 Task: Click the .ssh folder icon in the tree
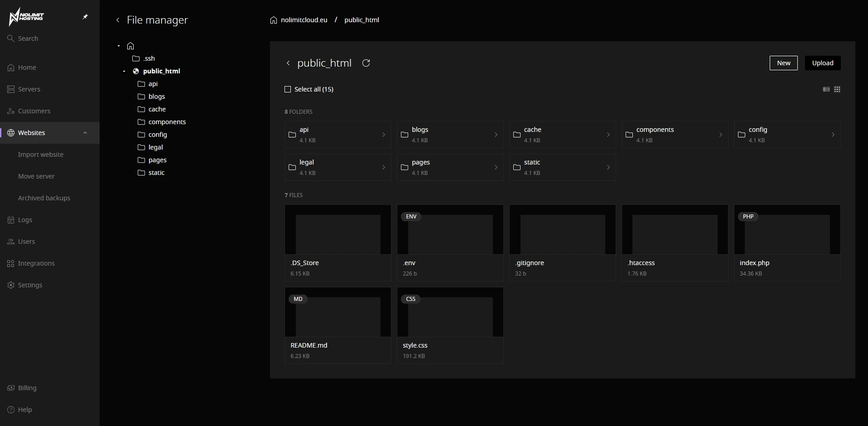pos(135,58)
